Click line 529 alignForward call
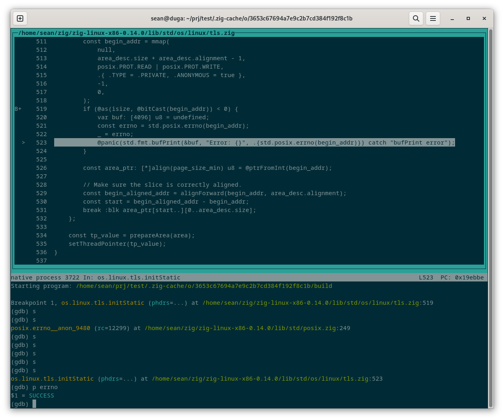This screenshot has width=504, height=420. (215, 193)
